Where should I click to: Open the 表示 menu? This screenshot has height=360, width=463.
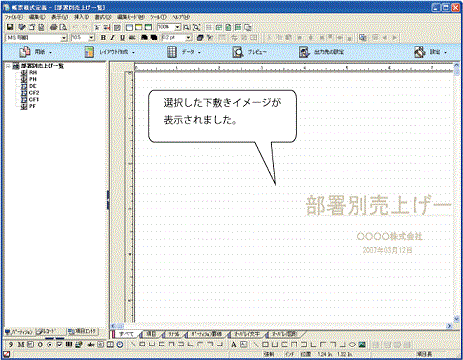coord(59,17)
